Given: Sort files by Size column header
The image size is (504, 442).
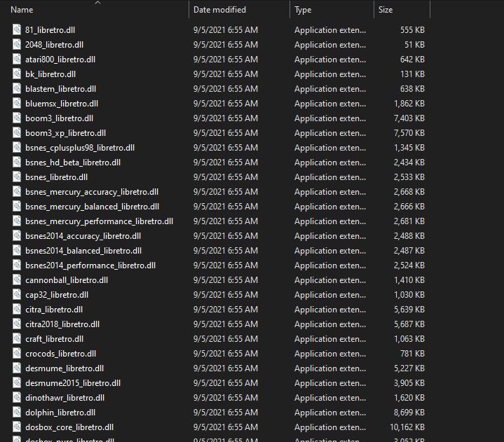Looking at the screenshot, I should pyautogui.click(x=386, y=10).
